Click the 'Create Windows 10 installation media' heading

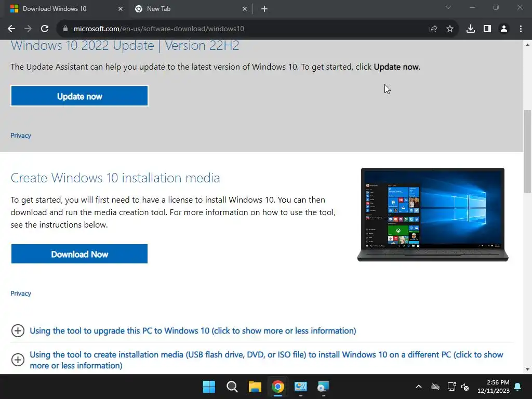point(115,178)
